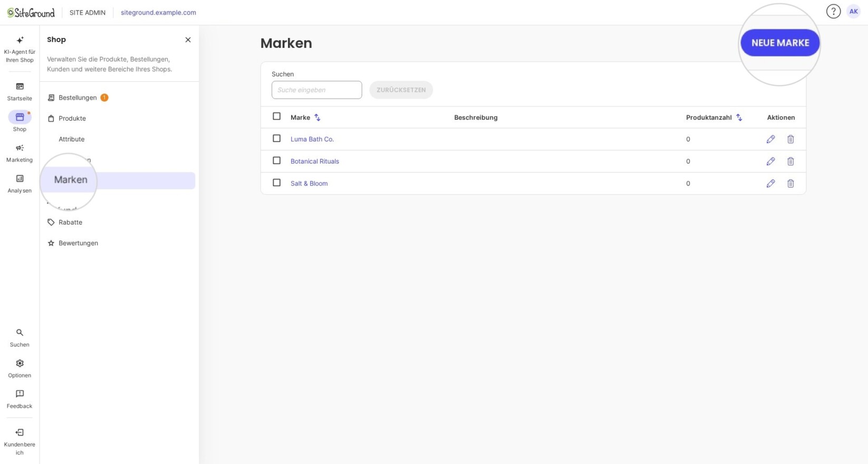Click the NEUE MARKE button

pyautogui.click(x=780, y=43)
